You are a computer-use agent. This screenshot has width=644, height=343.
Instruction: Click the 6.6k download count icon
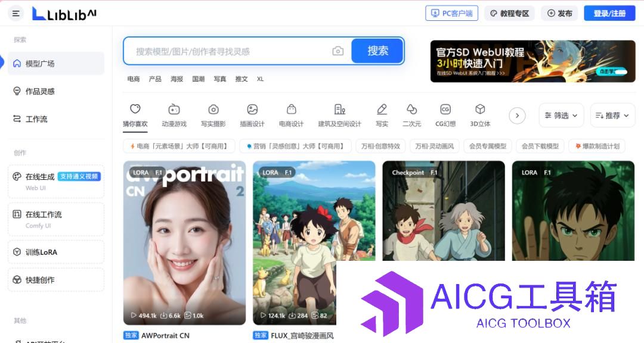163,316
